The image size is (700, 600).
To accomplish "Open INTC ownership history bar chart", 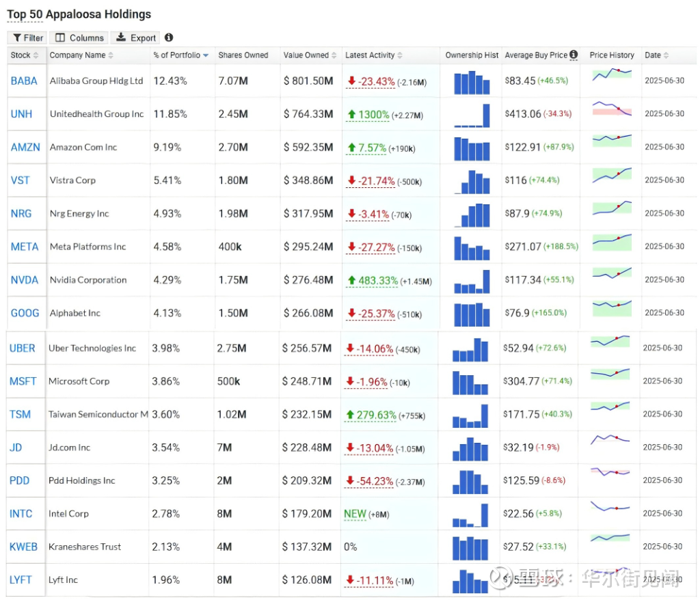I will click(x=470, y=515).
